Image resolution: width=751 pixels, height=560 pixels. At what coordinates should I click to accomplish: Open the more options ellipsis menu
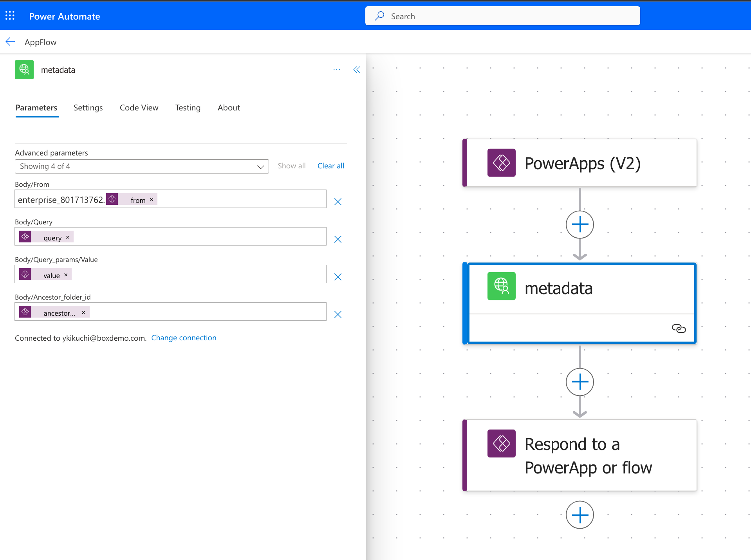[x=337, y=70]
